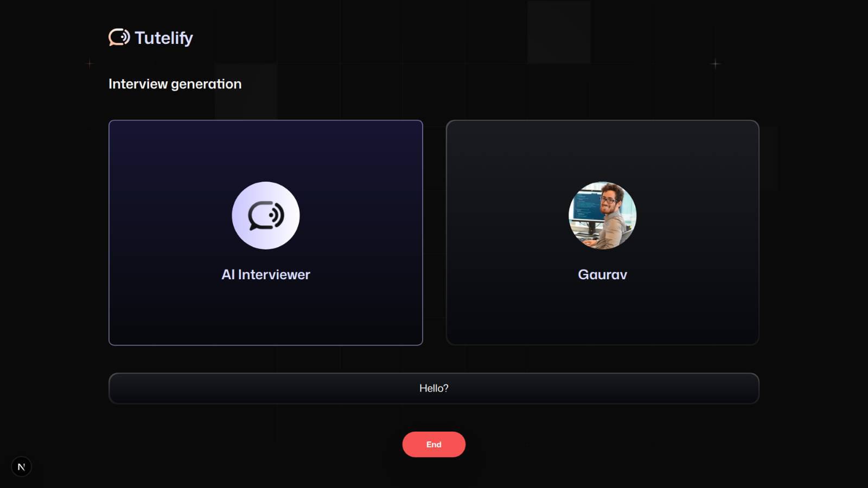Click the AI Interviewer speech bubble avatar
The width and height of the screenshot is (868, 488).
pyautogui.click(x=266, y=215)
